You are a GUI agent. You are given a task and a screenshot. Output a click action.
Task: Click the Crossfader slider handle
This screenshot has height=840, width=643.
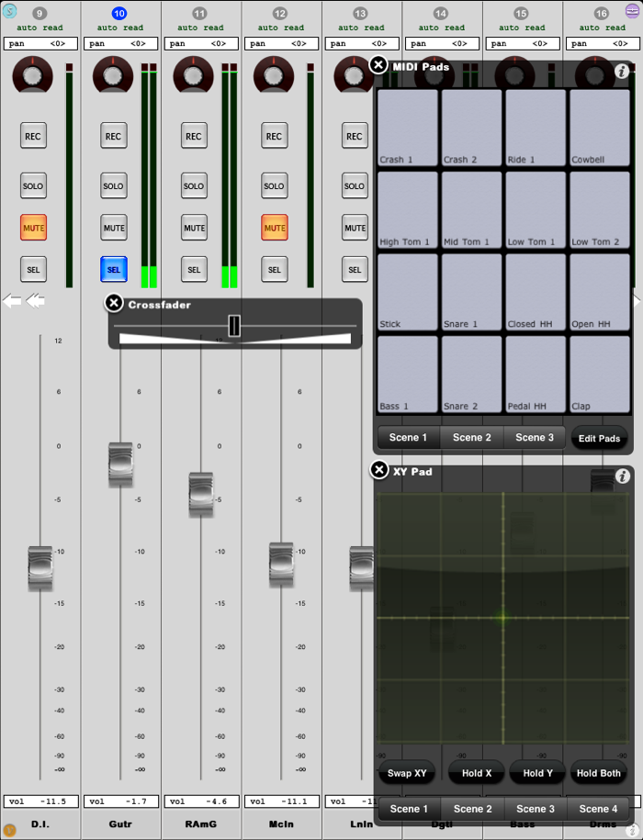(234, 325)
